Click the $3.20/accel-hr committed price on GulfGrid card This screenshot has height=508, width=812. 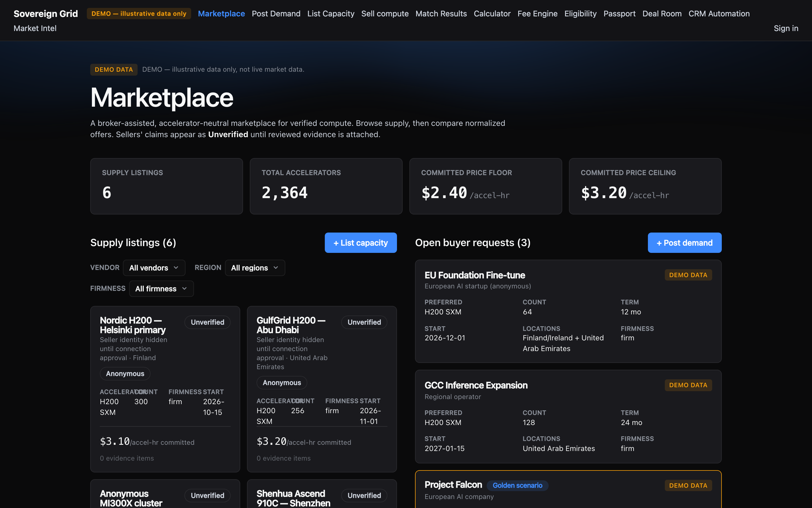pos(304,441)
